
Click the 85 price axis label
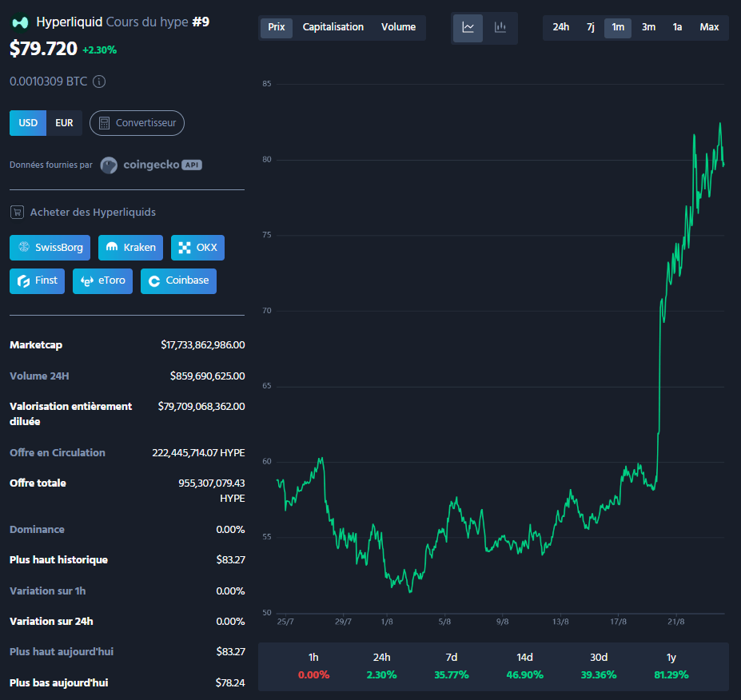[267, 84]
